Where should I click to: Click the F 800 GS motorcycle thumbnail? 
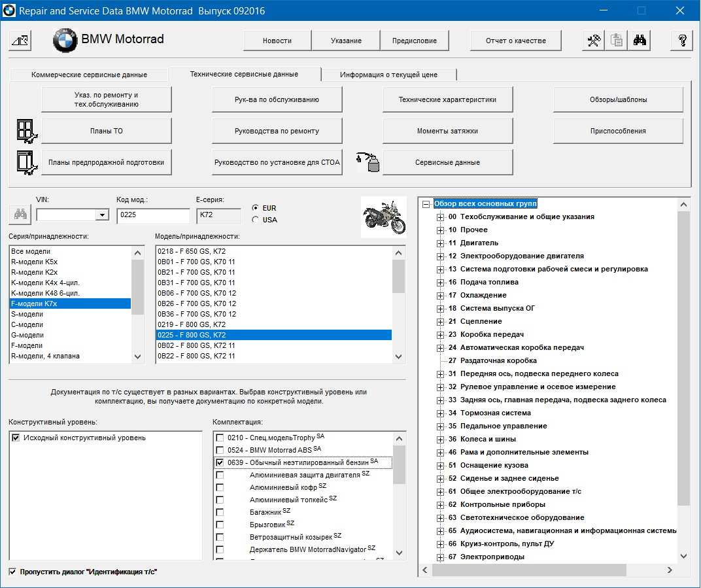384,217
